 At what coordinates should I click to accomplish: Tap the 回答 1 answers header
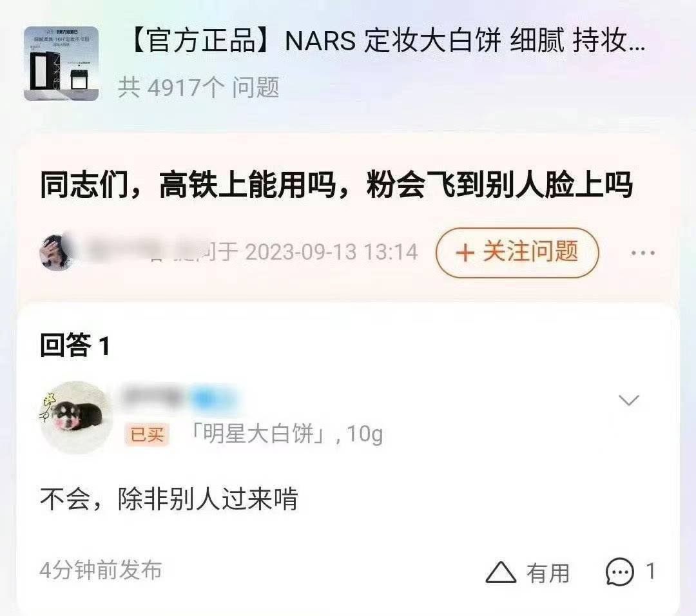75,345
